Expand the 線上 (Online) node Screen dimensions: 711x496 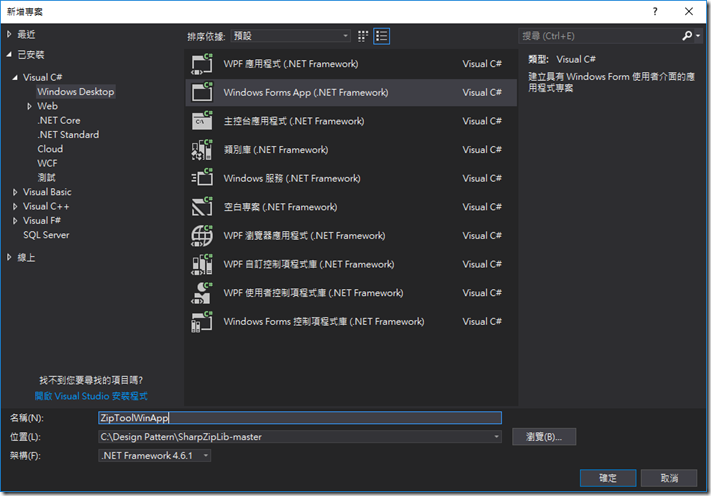[x=9, y=258]
